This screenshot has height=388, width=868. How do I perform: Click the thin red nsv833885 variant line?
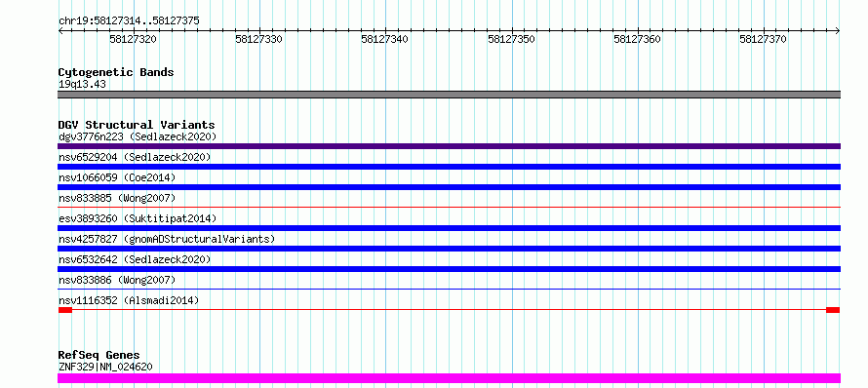point(449,207)
